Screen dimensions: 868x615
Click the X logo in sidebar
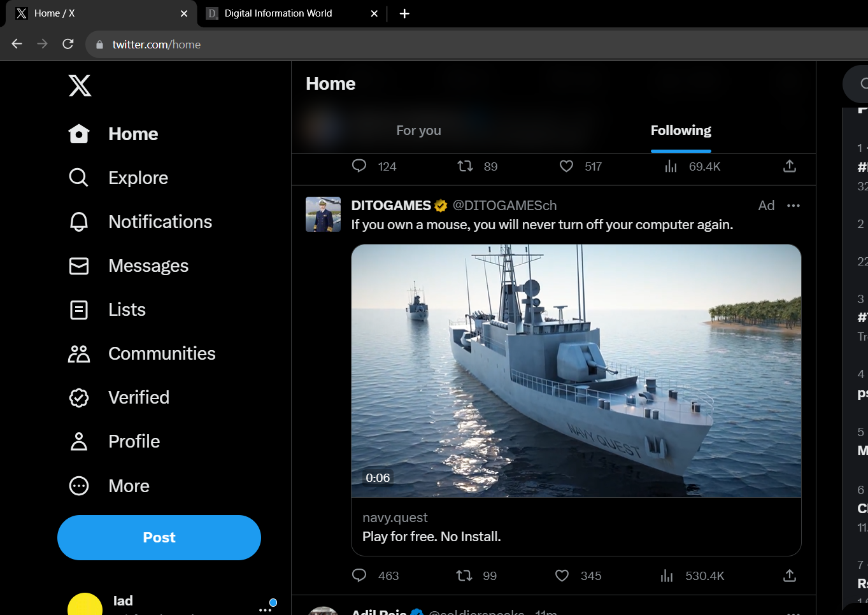pyautogui.click(x=80, y=85)
